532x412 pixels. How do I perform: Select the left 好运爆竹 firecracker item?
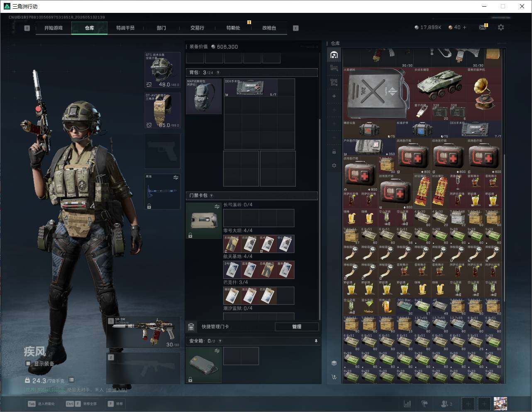tap(422, 191)
